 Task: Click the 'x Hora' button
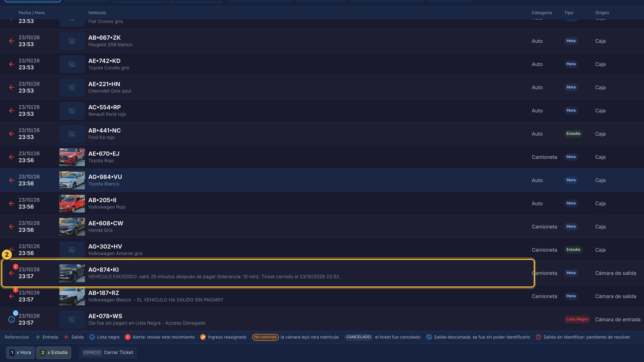click(x=21, y=352)
